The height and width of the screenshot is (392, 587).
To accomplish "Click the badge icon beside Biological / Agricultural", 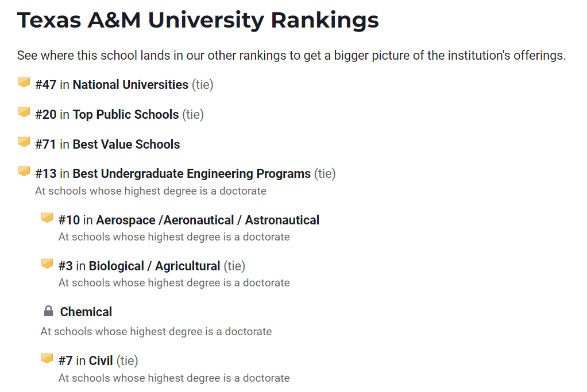I will coord(47,264).
